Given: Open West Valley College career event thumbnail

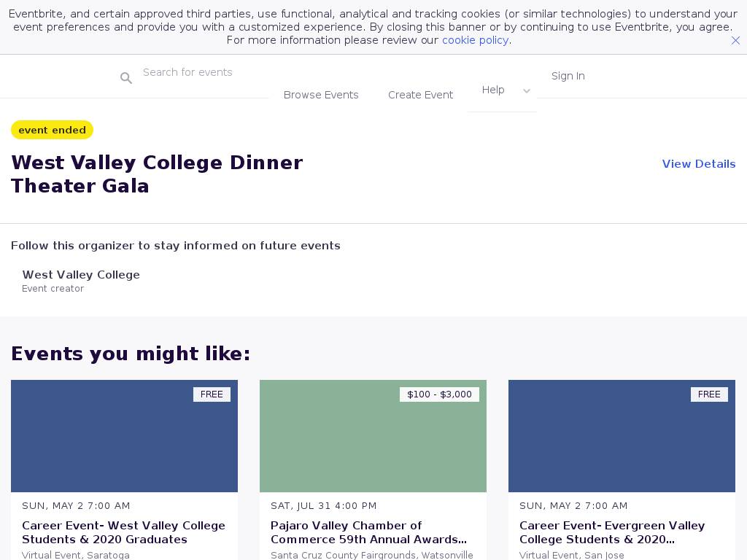Looking at the screenshot, I should point(124,436).
